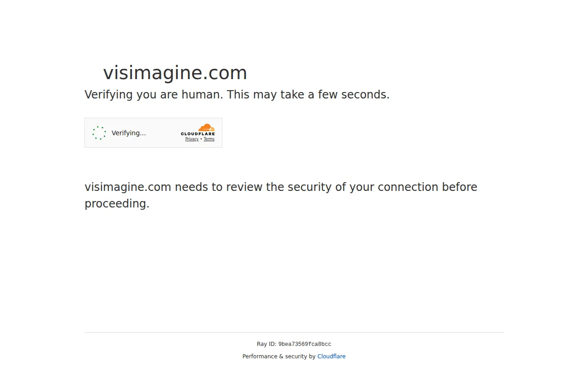This screenshot has width=588, height=368.
Task: Click the empty middle of the verification widget
Action: [x=163, y=133]
